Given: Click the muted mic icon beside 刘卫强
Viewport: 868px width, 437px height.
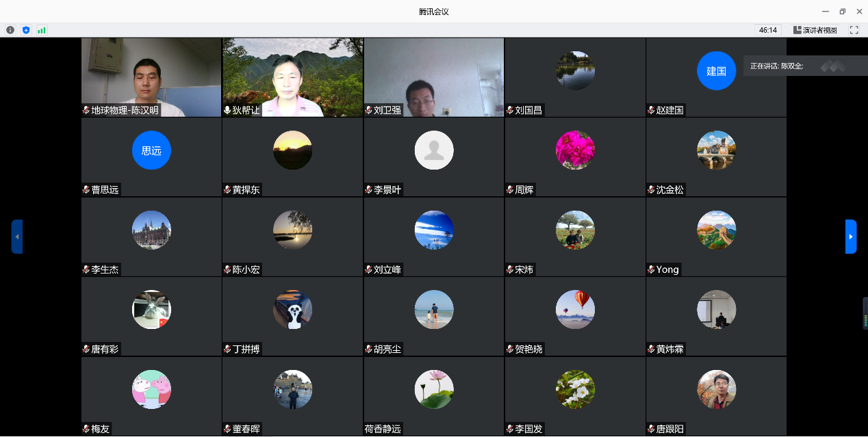Looking at the screenshot, I should pos(368,110).
